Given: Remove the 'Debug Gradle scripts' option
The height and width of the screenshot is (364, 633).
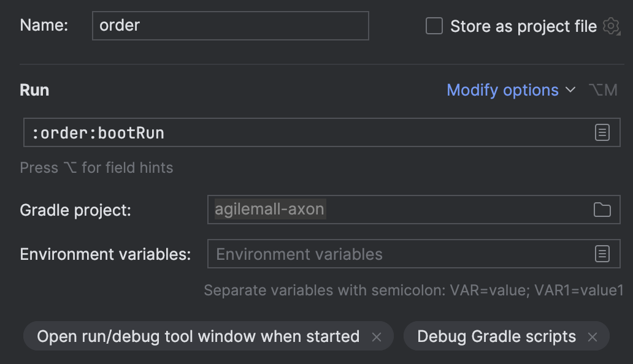Looking at the screenshot, I should click(x=593, y=336).
